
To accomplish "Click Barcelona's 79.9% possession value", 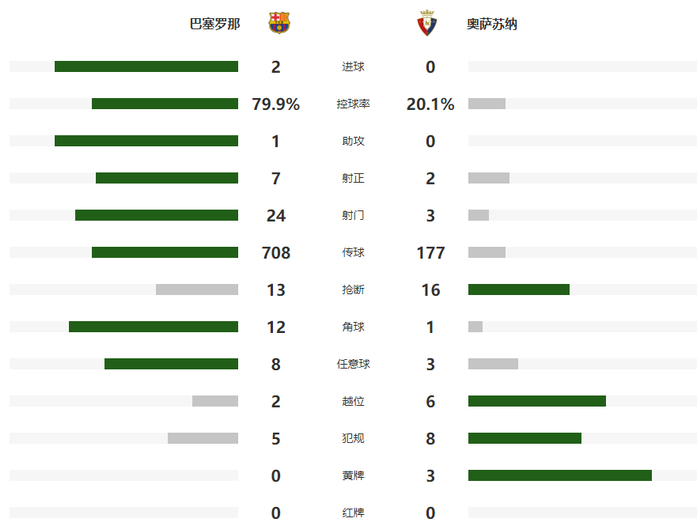I will click(x=276, y=104).
